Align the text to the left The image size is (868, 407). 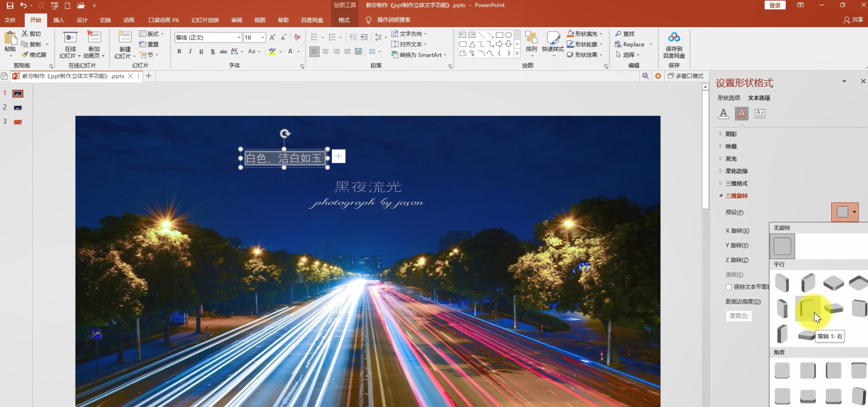[x=314, y=51]
